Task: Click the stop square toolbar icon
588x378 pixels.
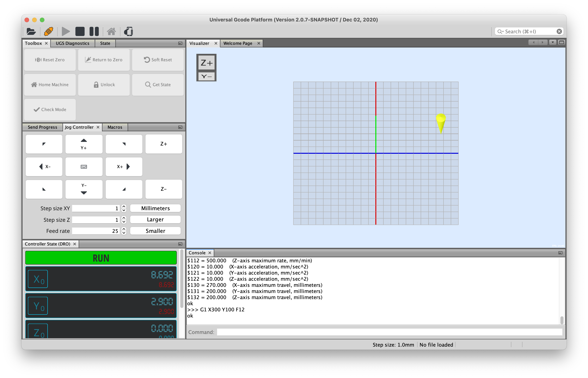Action: click(80, 31)
